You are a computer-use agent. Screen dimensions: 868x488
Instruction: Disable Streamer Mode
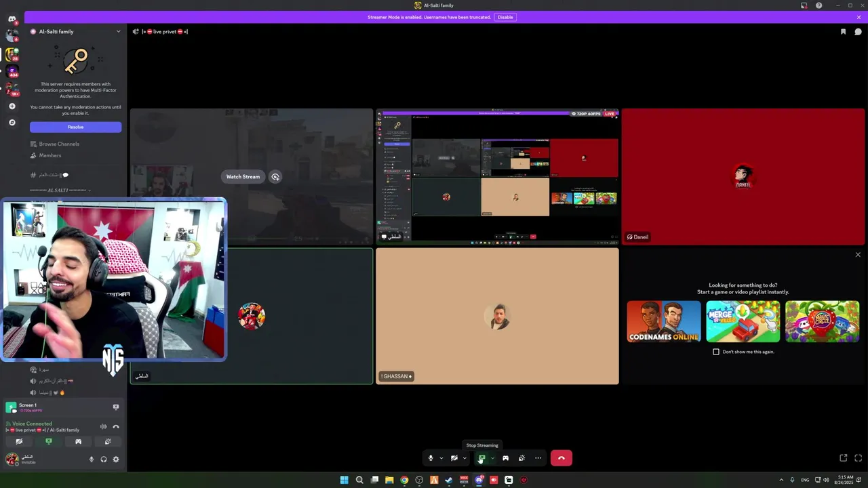[x=505, y=17]
